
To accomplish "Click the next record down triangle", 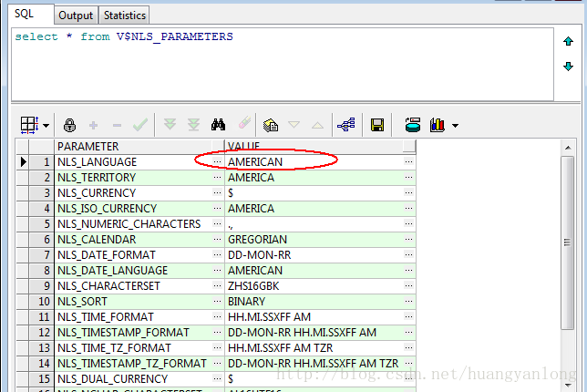I will [293, 124].
